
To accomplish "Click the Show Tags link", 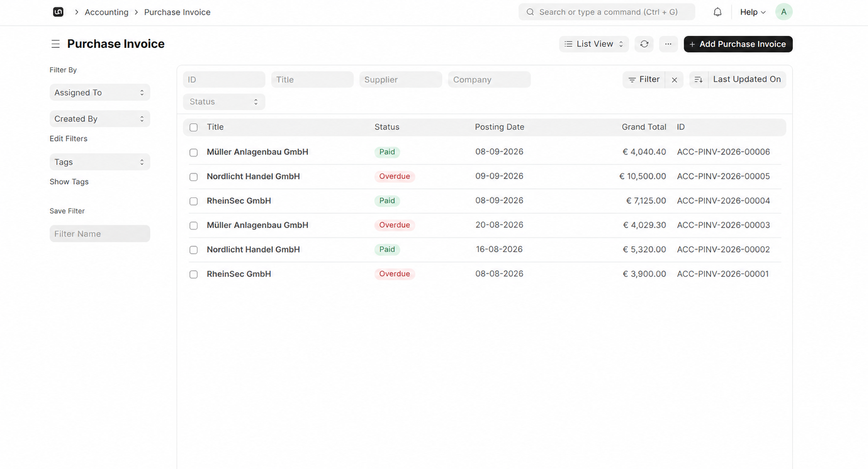I will (x=69, y=182).
